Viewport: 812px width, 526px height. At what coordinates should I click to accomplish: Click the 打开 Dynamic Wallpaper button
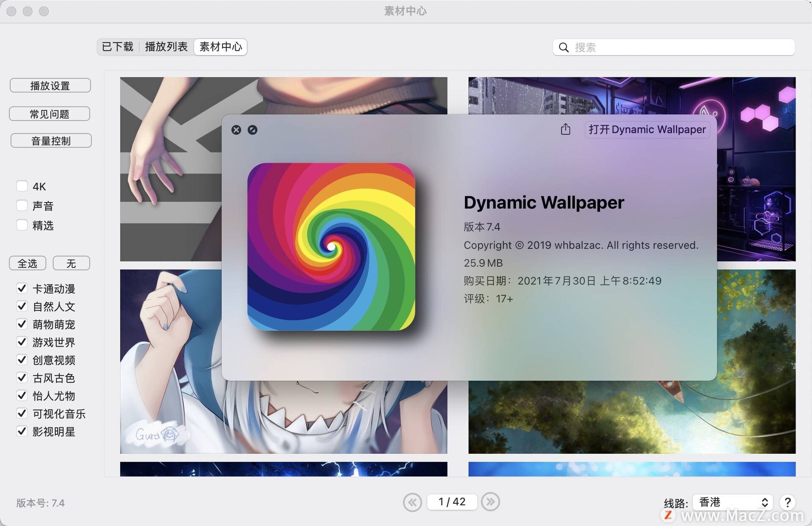point(647,129)
